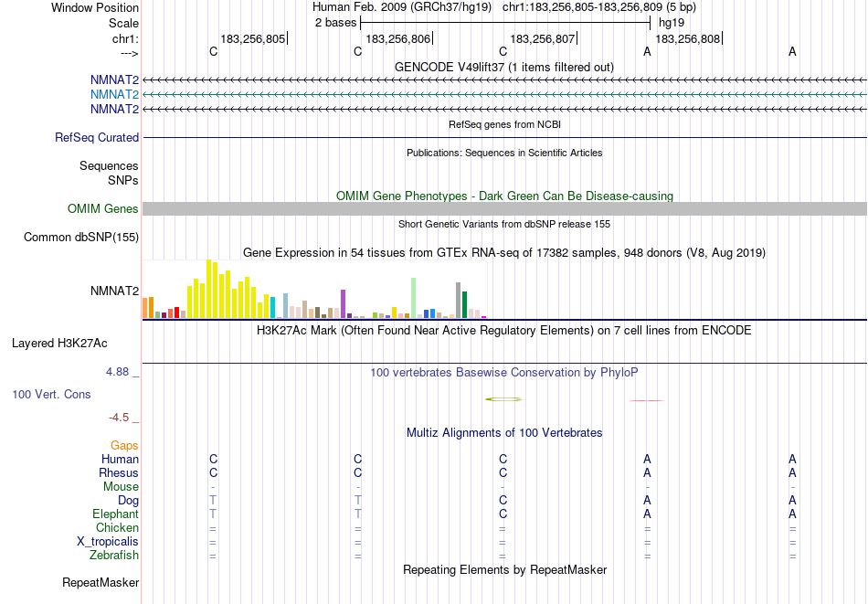Click the Scale track label
Viewport: 868px width, 604px height.
click(x=123, y=23)
